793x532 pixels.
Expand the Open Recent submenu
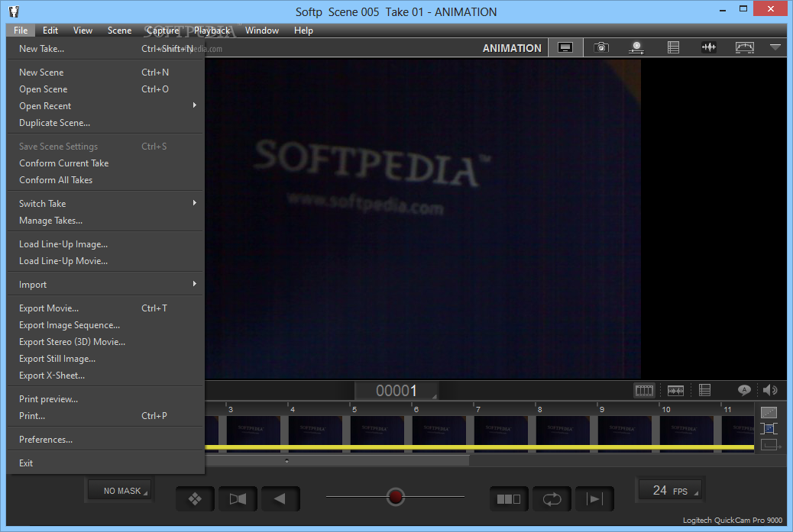(105, 105)
